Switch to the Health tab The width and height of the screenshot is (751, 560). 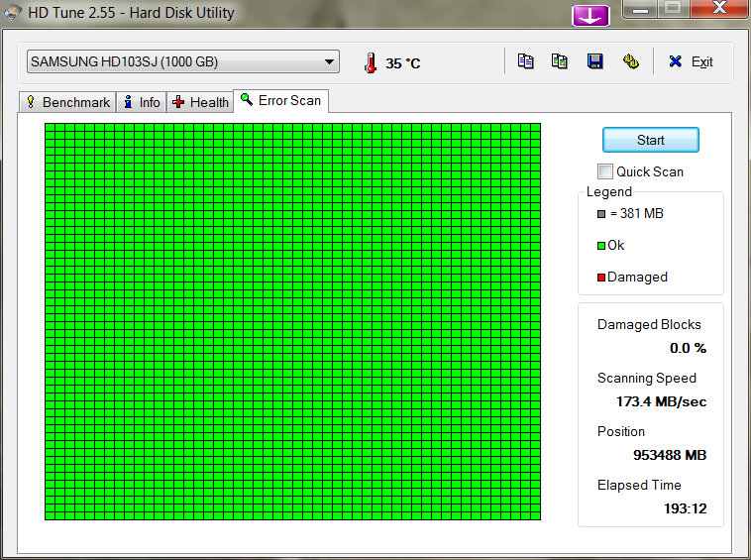point(200,102)
